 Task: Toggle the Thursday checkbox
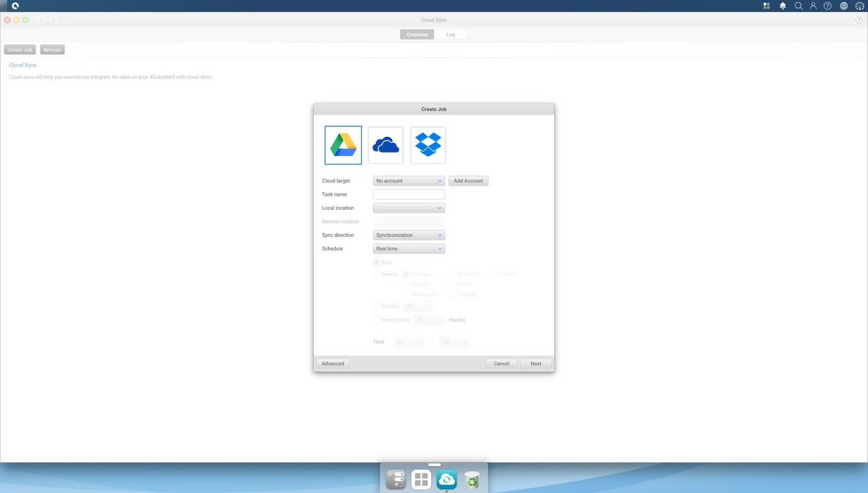pos(452,274)
